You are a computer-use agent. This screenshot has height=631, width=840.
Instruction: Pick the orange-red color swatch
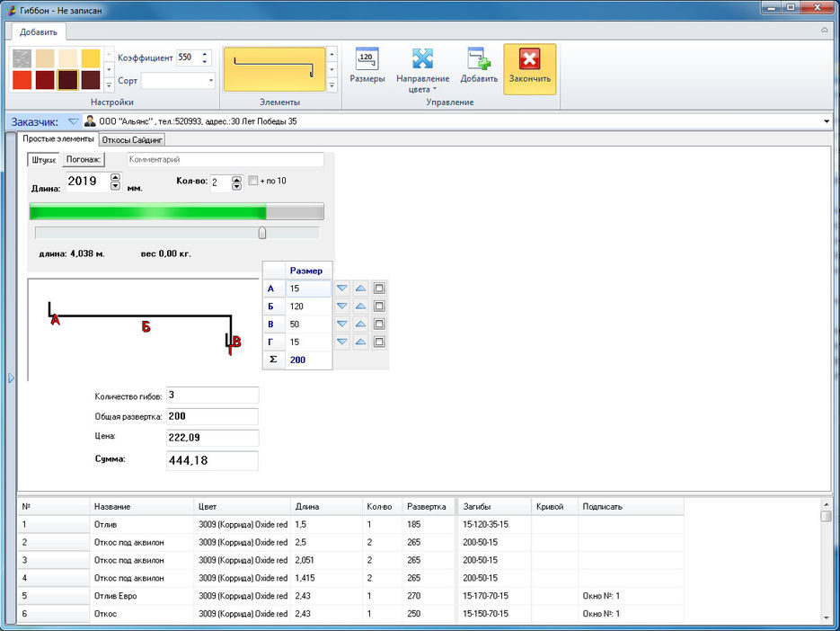pyautogui.click(x=22, y=80)
